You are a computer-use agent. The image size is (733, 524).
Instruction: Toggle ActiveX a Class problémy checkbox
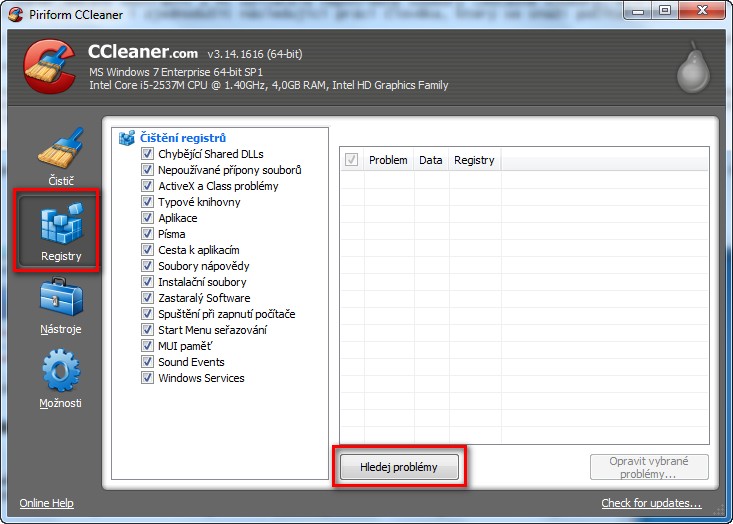click(147, 186)
